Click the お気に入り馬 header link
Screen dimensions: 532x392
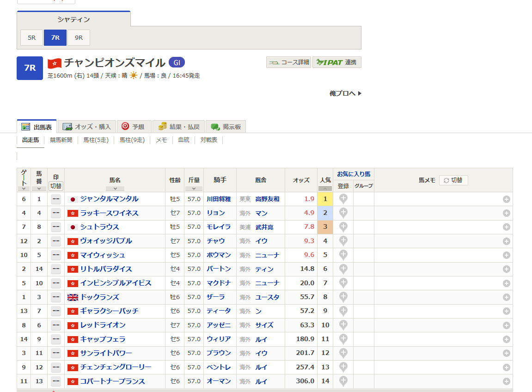tap(354, 174)
